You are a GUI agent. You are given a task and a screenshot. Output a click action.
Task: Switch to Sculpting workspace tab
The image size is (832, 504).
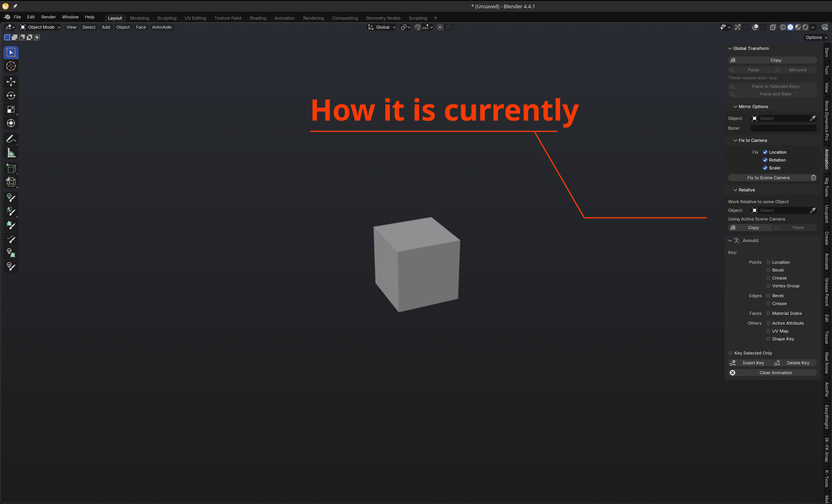pyautogui.click(x=167, y=18)
